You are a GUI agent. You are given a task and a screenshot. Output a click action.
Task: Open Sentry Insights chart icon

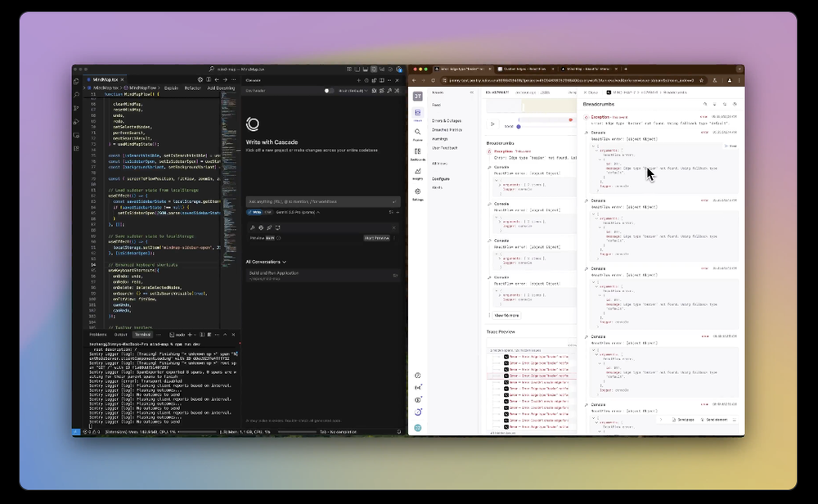(417, 173)
